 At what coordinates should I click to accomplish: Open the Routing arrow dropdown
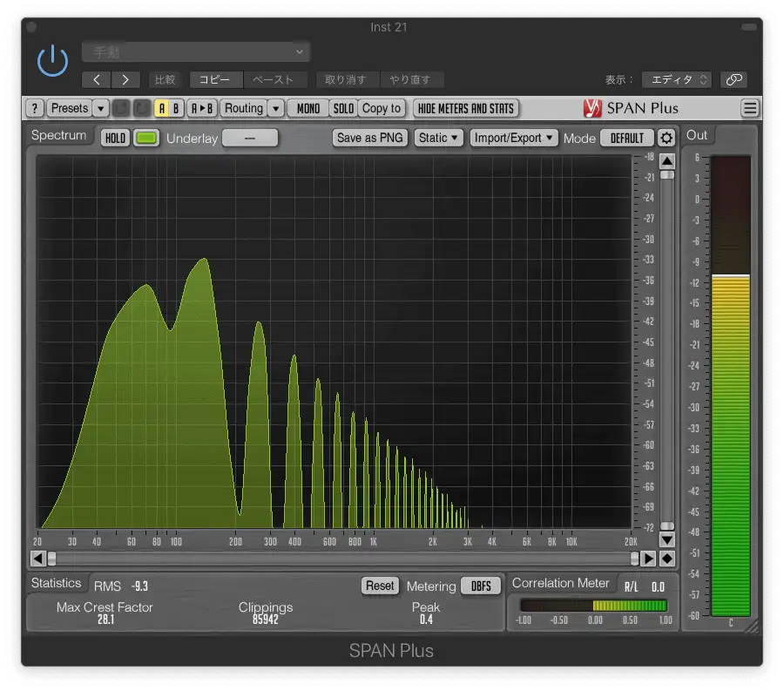click(275, 108)
